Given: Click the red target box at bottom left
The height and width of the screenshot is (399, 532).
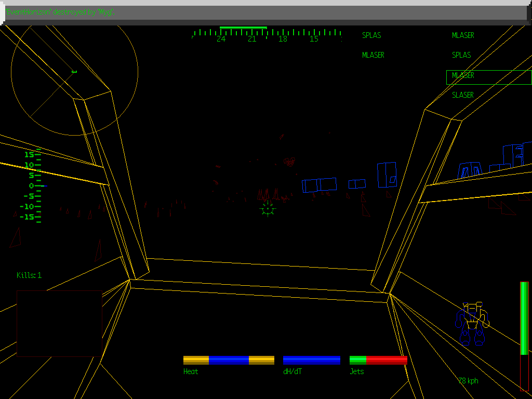Looking at the screenshot, I should (59, 322).
